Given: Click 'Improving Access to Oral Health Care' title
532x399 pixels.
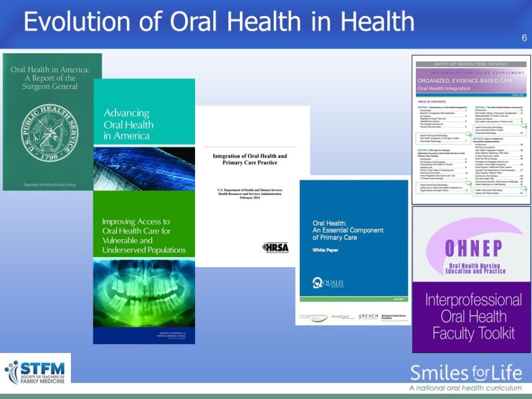Looking at the screenshot, I should point(144,235).
